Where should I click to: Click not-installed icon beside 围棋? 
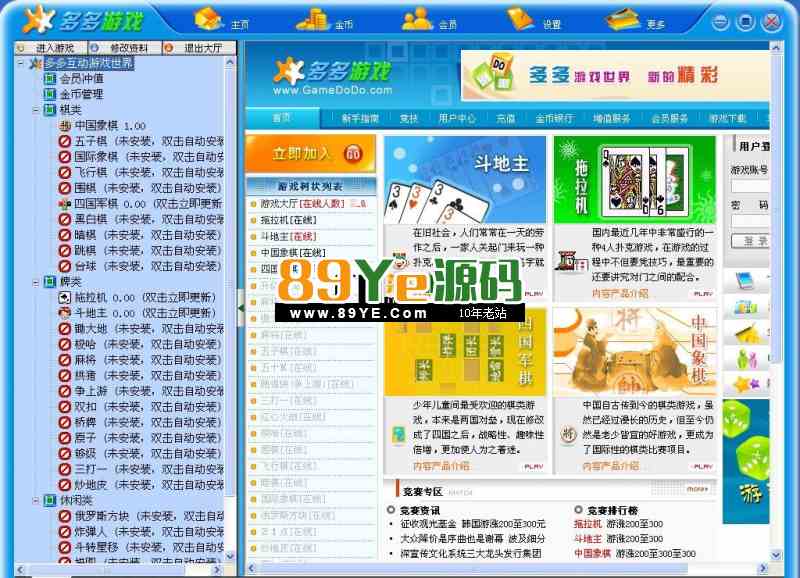click(65, 188)
